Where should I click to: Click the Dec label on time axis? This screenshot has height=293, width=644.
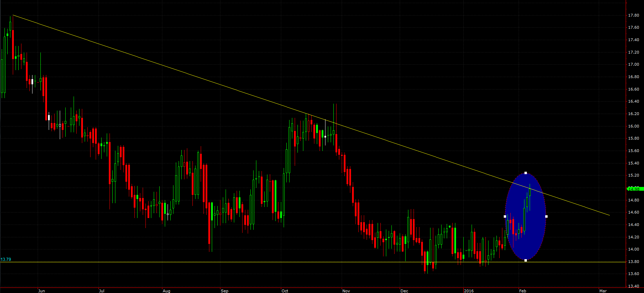404,291
